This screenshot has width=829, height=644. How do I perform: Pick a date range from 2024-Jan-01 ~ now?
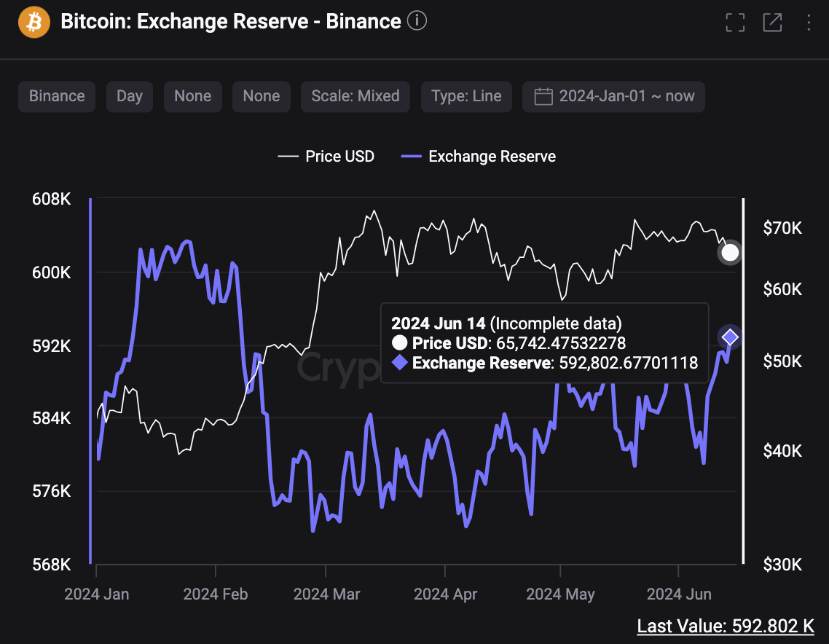613,96
